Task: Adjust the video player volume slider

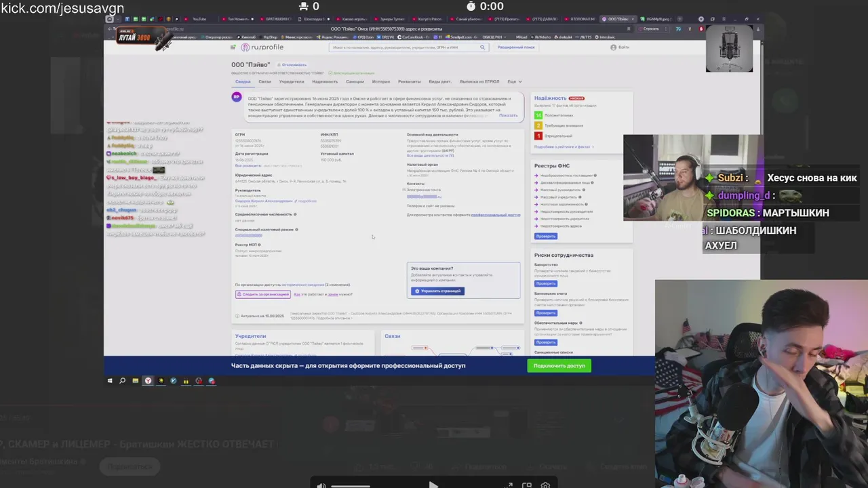Action: click(x=351, y=486)
